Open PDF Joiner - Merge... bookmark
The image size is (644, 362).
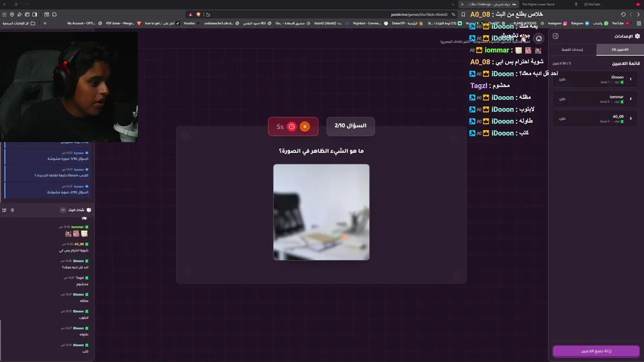(123, 23)
